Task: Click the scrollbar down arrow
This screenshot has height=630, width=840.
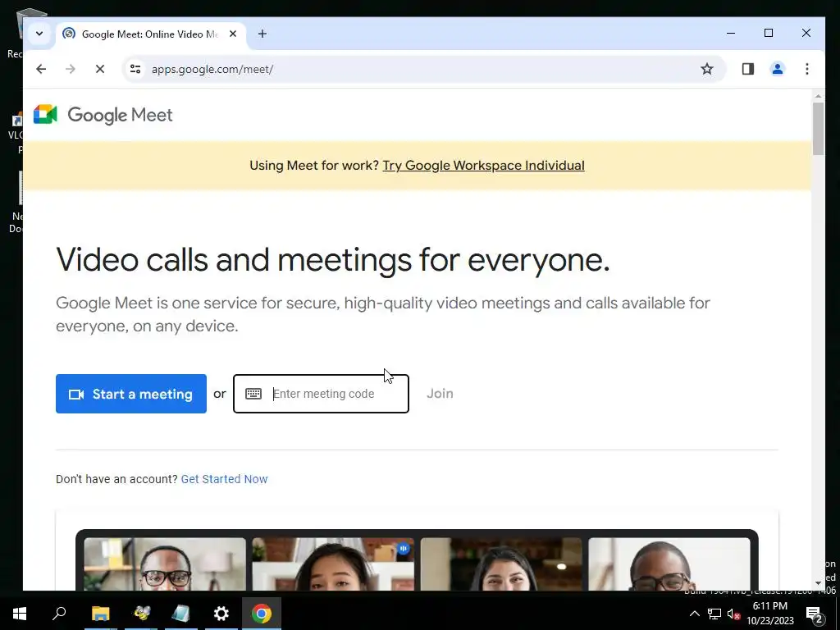Action: [x=818, y=583]
